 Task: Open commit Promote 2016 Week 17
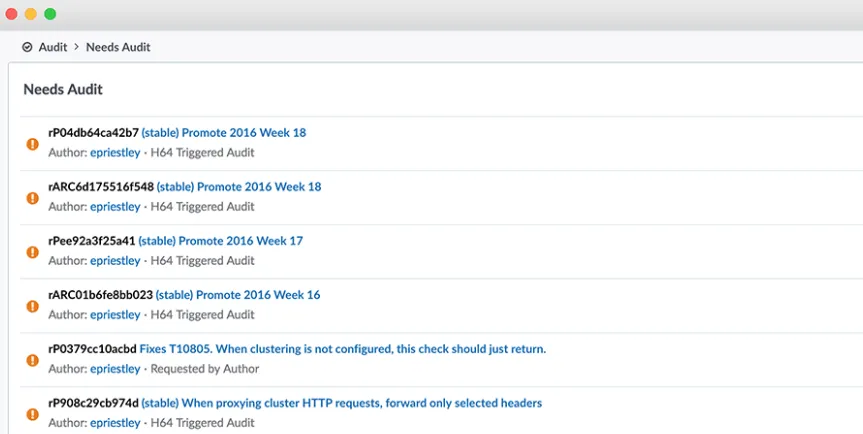point(220,241)
